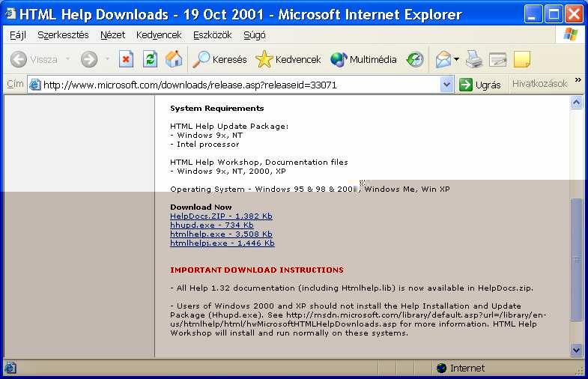Open the Fájl menu
Viewport: 588px width, 379px height.
click(18, 35)
